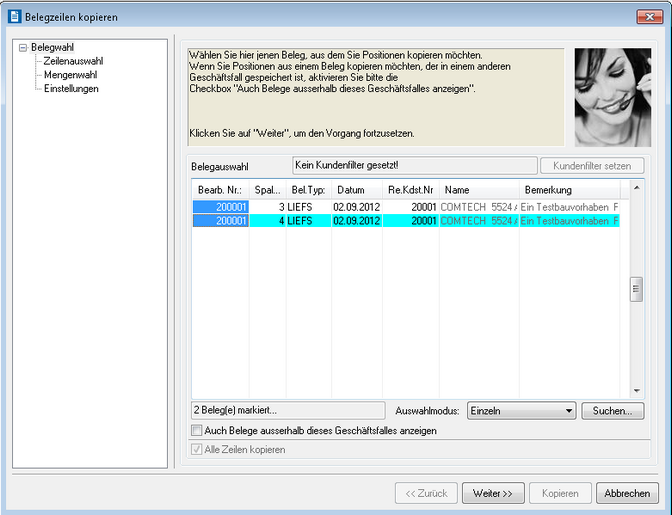The width and height of the screenshot is (672, 515).
Task: Click the scroll down arrow of the table
Action: pyautogui.click(x=635, y=391)
